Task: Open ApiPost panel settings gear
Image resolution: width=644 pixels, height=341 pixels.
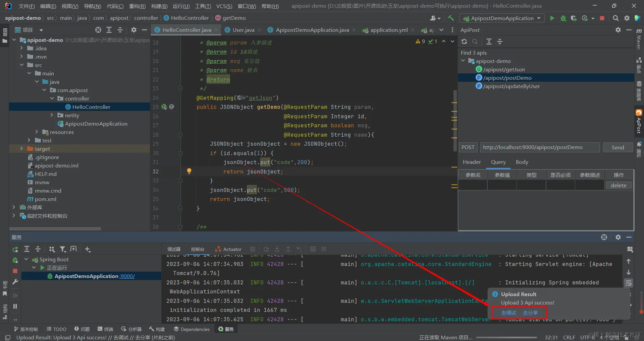Action: [x=618, y=30]
